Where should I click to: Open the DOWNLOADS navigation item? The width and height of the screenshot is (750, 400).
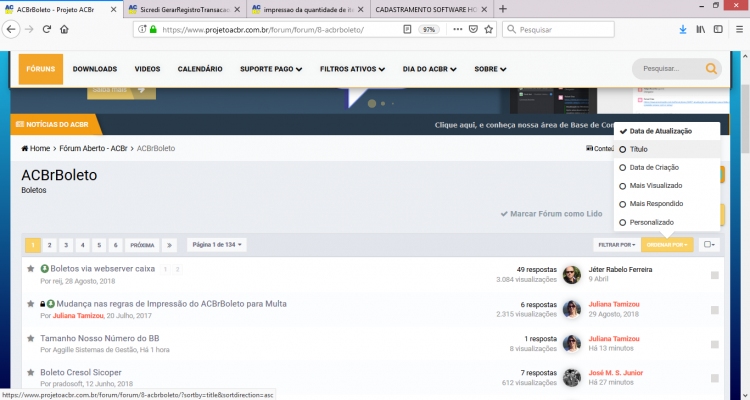(x=95, y=69)
